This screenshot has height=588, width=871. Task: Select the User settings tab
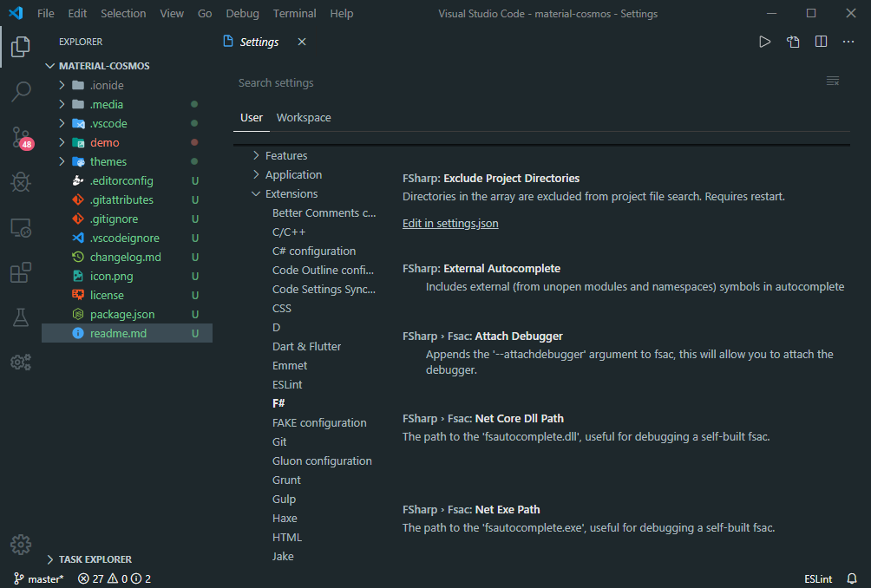tap(251, 118)
